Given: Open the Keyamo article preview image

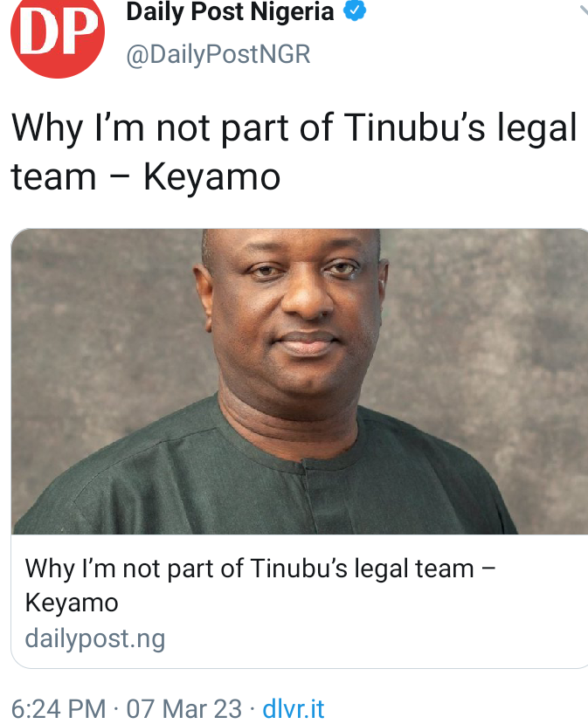Looking at the screenshot, I should 300,382.
